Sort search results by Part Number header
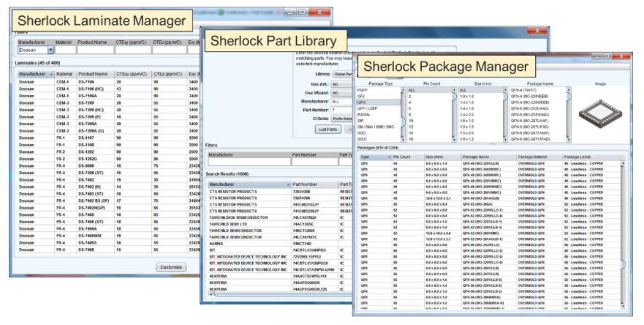Image resolution: width=644 pixels, height=325 pixels. [314, 184]
